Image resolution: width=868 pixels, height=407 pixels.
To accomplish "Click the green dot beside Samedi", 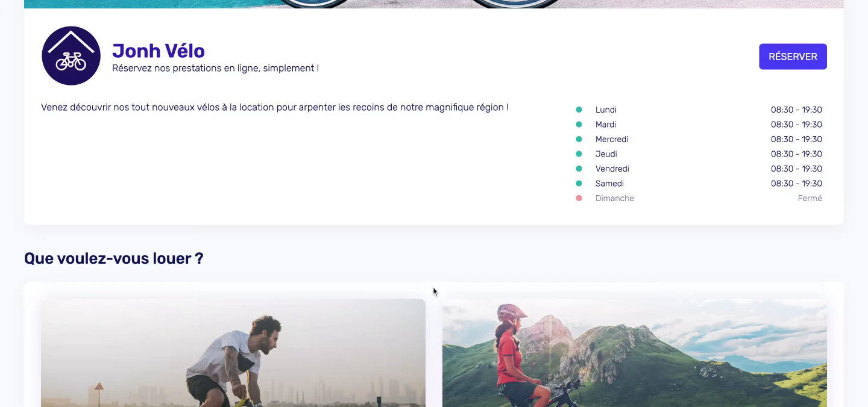I will 579,184.
